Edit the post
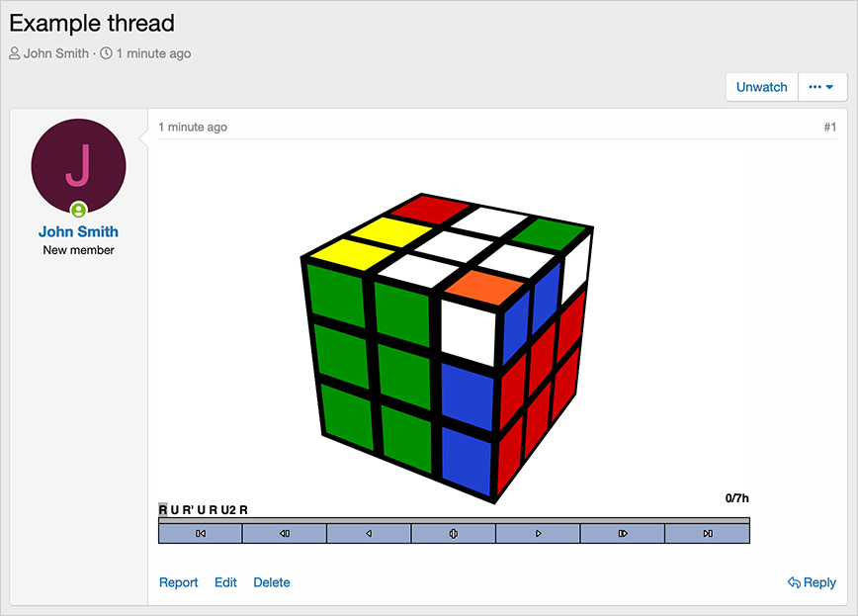858x616 pixels. [x=225, y=582]
